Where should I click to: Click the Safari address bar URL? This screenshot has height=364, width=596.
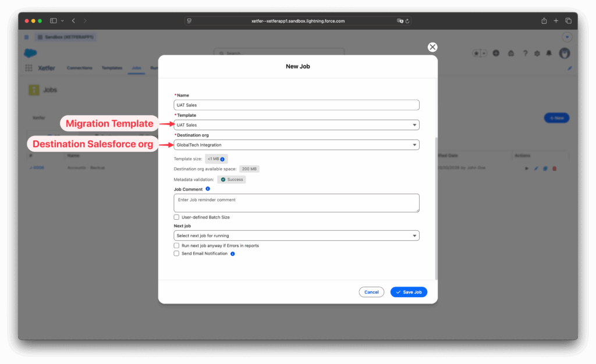point(297,21)
